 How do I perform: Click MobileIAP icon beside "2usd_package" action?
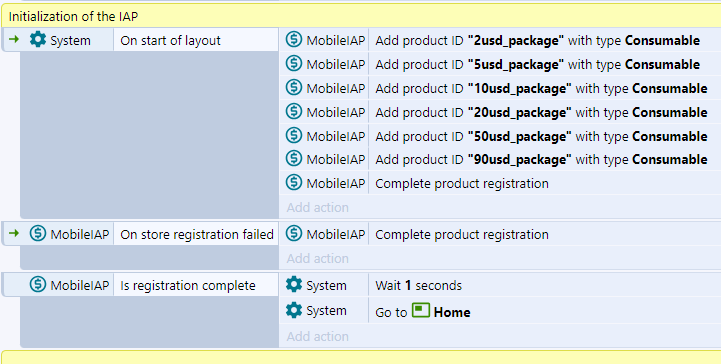(x=294, y=40)
